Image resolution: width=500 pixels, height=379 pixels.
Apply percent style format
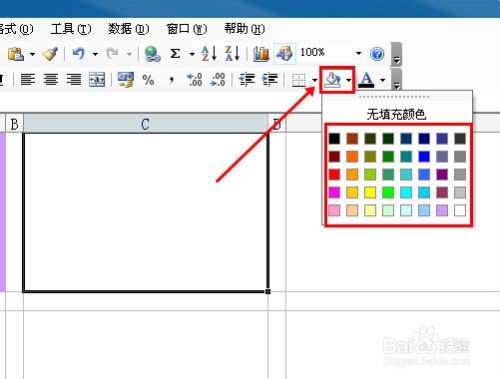click(x=148, y=80)
